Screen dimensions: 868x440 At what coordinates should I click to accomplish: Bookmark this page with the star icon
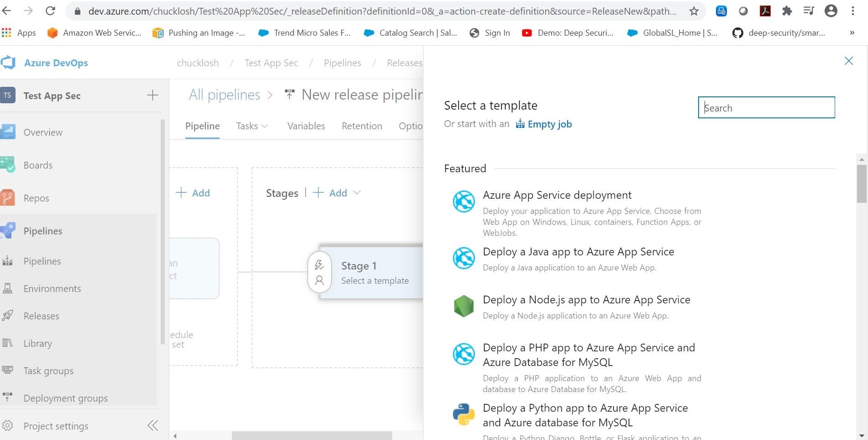(x=694, y=11)
